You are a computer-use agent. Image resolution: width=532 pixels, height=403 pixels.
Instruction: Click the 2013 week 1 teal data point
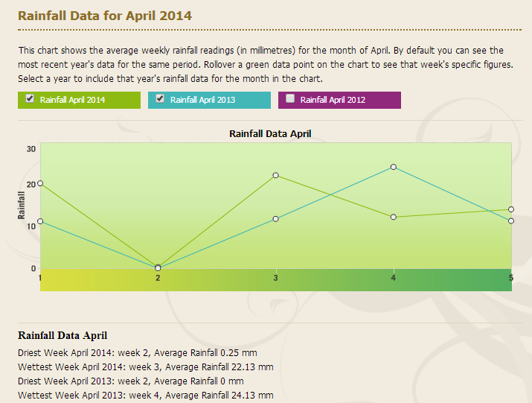point(40,221)
